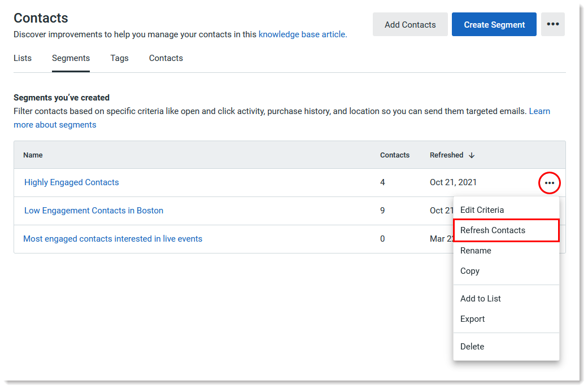
Task: Open the Highly Engaged Contacts segment
Action: click(71, 182)
